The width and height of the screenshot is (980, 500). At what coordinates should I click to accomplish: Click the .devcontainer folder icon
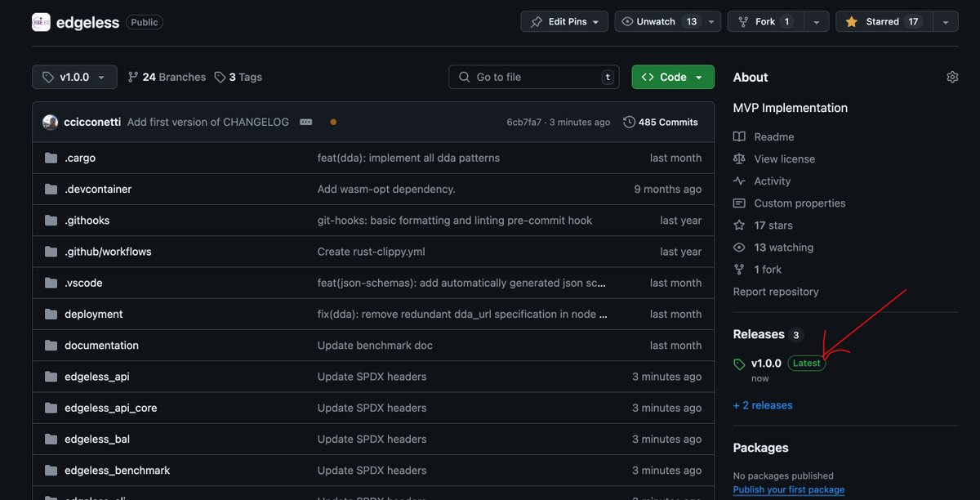[x=51, y=189]
